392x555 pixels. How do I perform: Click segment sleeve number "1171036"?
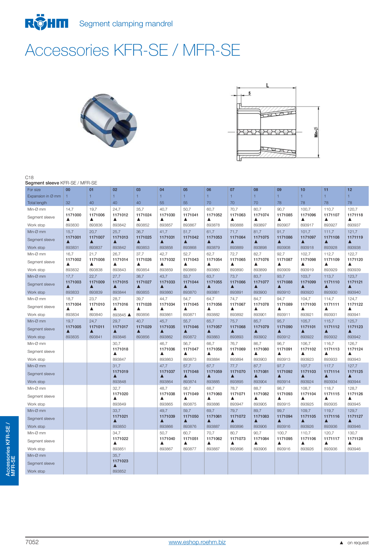coord(167,349)
